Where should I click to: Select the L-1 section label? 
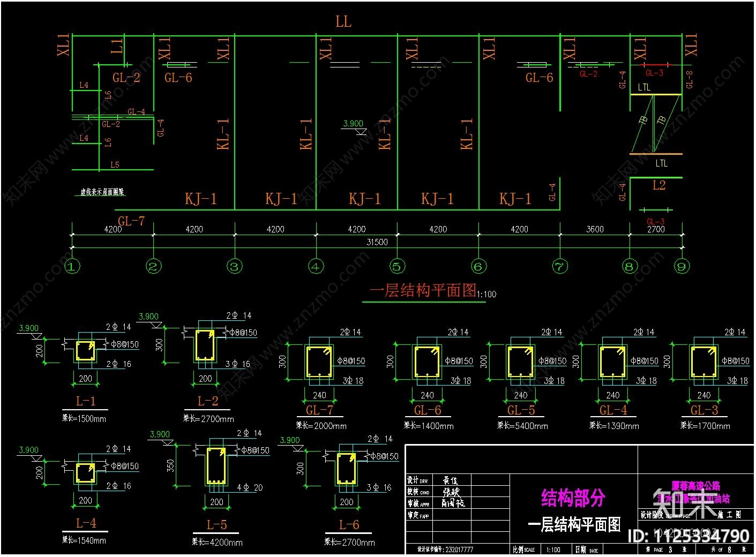point(86,401)
